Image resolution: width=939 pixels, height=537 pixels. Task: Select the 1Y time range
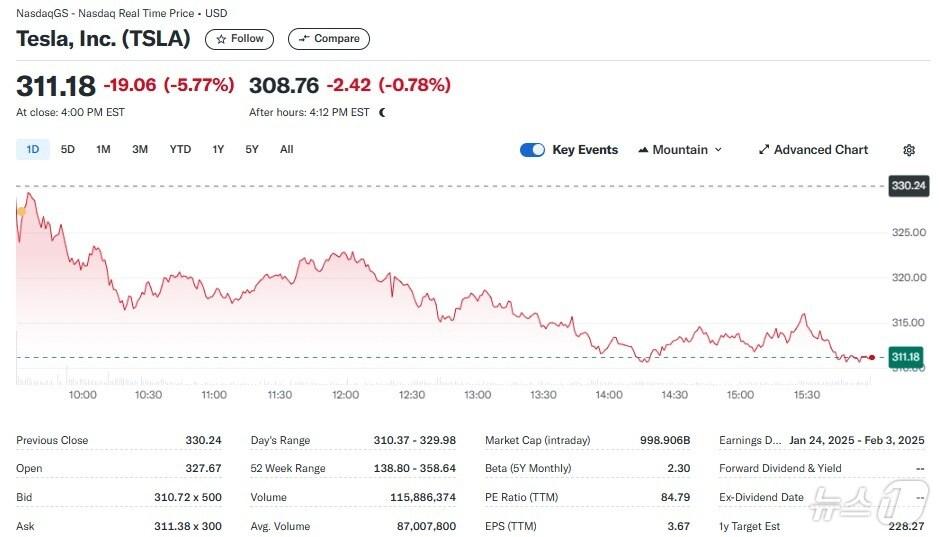click(x=218, y=150)
